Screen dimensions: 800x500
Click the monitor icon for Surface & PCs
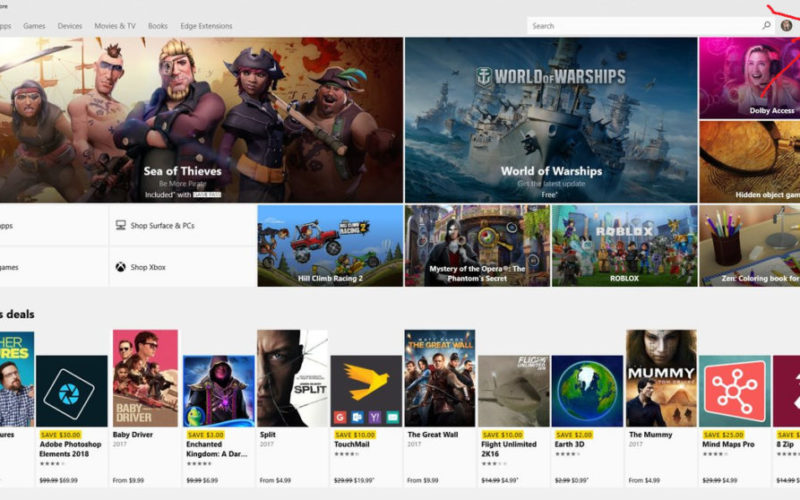point(120,226)
